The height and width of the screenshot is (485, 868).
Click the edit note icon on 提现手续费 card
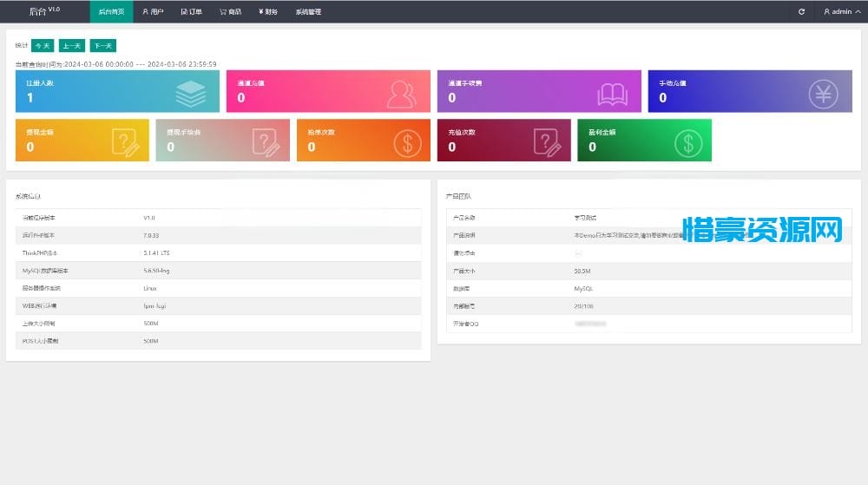click(x=266, y=141)
